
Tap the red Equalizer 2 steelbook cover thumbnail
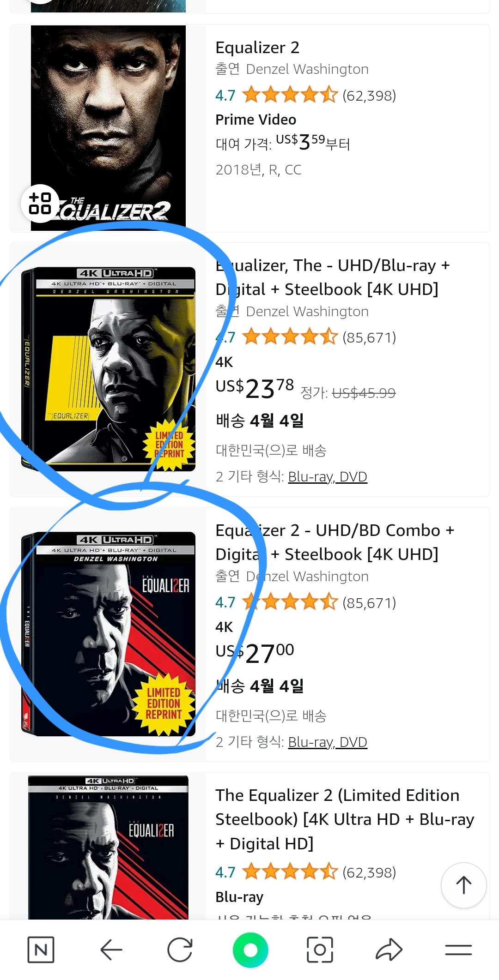coord(109,634)
